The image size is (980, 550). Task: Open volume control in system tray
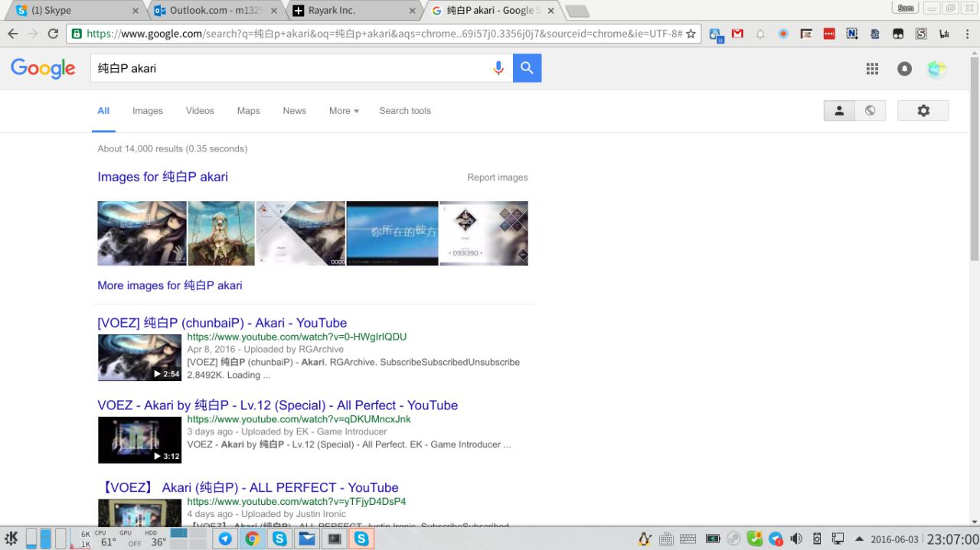pyautogui.click(x=796, y=539)
